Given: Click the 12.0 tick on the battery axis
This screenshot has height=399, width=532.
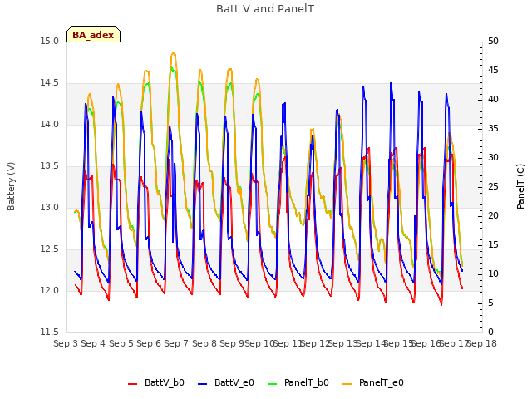Looking at the screenshot, I should 50,290.
